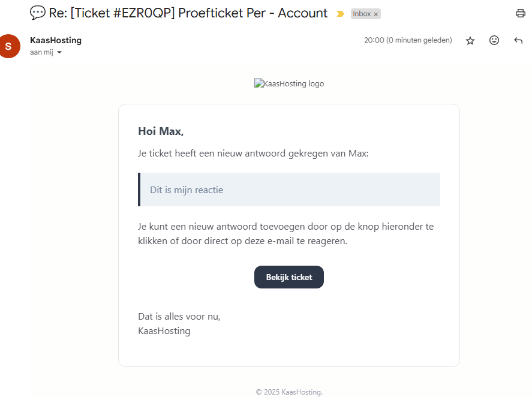Click the 'Hoi Max,' greeting heading
This screenshot has height=397, width=532.
coord(161,131)
